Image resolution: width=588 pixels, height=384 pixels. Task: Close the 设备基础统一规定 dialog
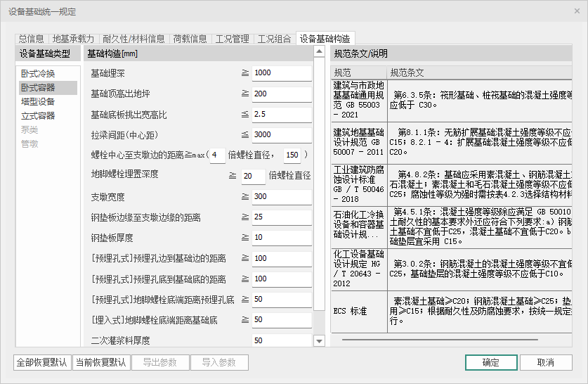tap(577, 11)
